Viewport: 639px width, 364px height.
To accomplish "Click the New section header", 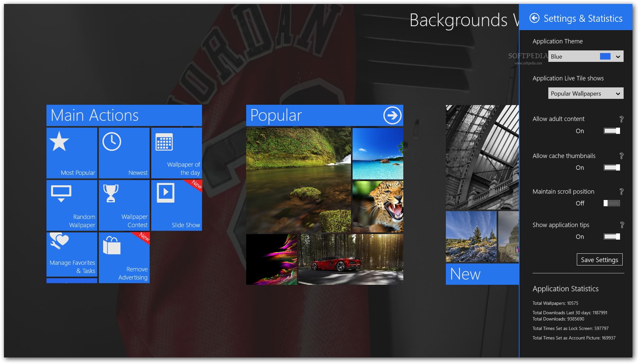I will click(x=482, y=274).
